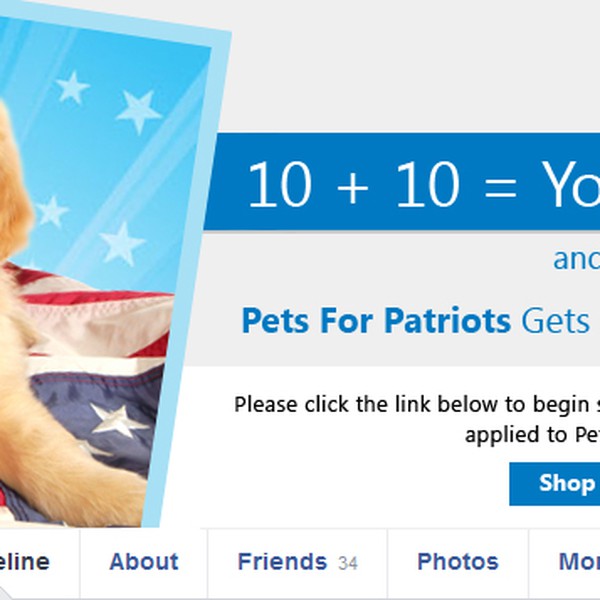Select the partially visible Timeline tab
This screenshot has width=600, height=600.
(x=24, y=562)
